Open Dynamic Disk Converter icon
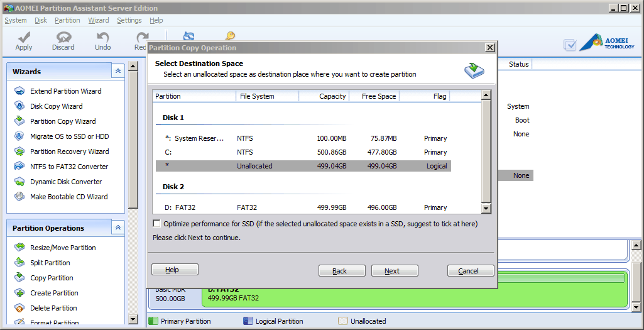This screenshot has width=644, height=330. pyautogui.click(x=19, y=182)
